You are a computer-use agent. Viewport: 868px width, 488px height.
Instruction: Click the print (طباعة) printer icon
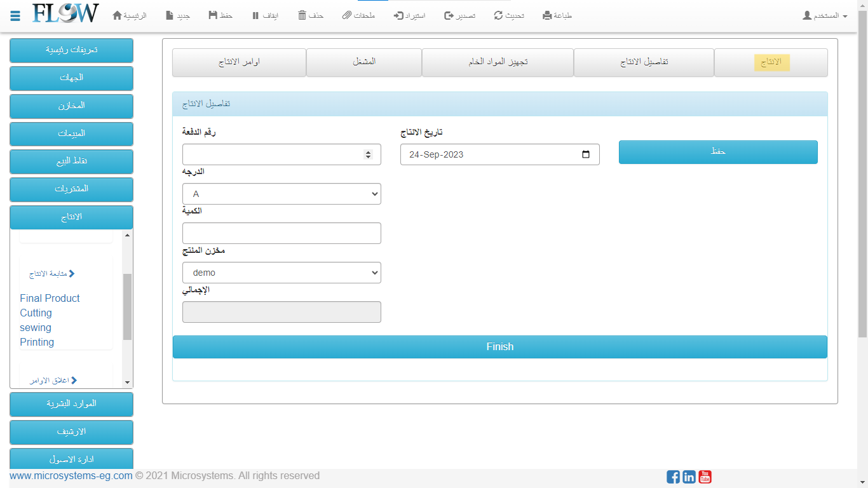tap(547, 15)
